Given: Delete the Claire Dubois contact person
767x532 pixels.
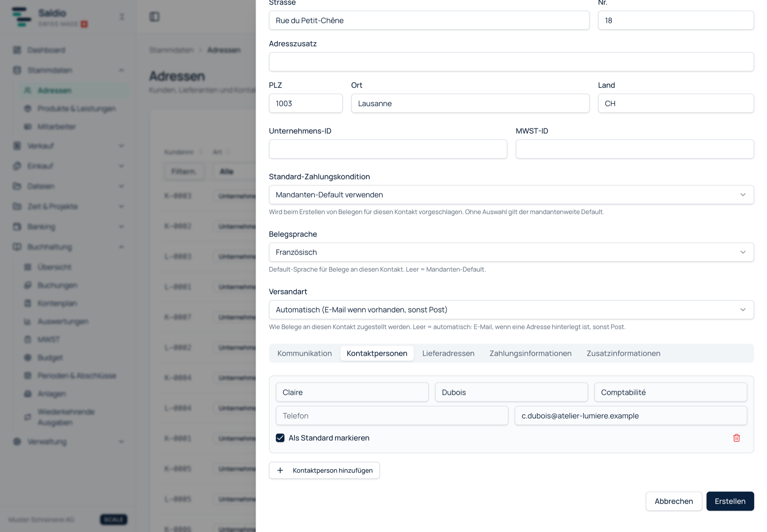Looking at the screenshot, I should [736, 438].
